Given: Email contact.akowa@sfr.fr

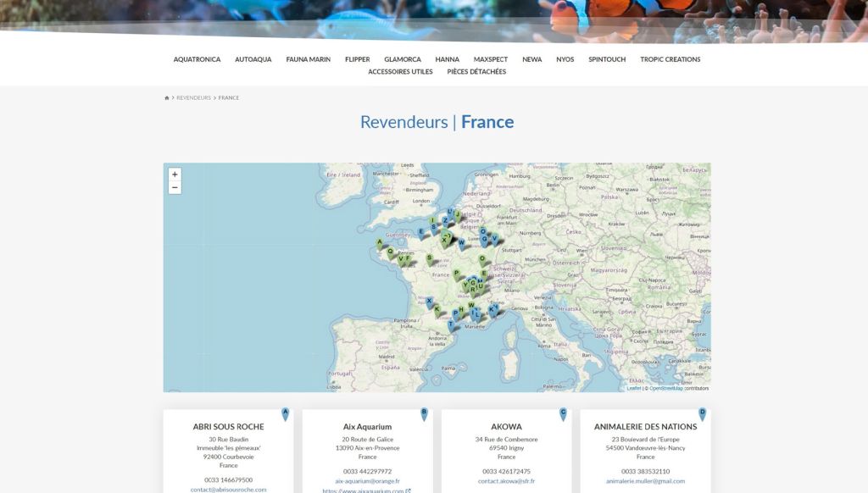Looking at the screenshot, I should coord(507,481).
